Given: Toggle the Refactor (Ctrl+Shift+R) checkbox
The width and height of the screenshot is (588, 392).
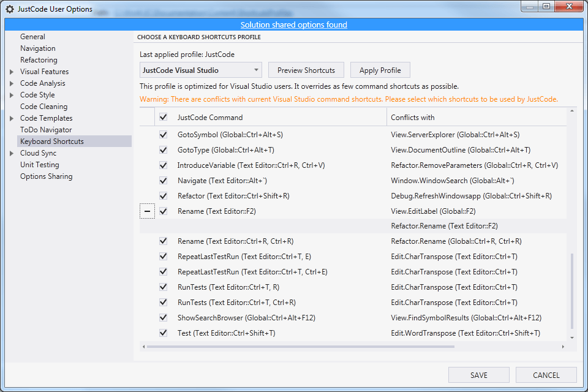Looking at the screenshot, I should (x=163, y=196).
